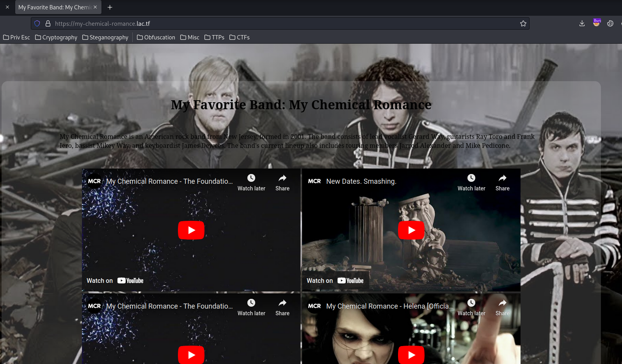Click the site security padlock icon

[48, 23]
